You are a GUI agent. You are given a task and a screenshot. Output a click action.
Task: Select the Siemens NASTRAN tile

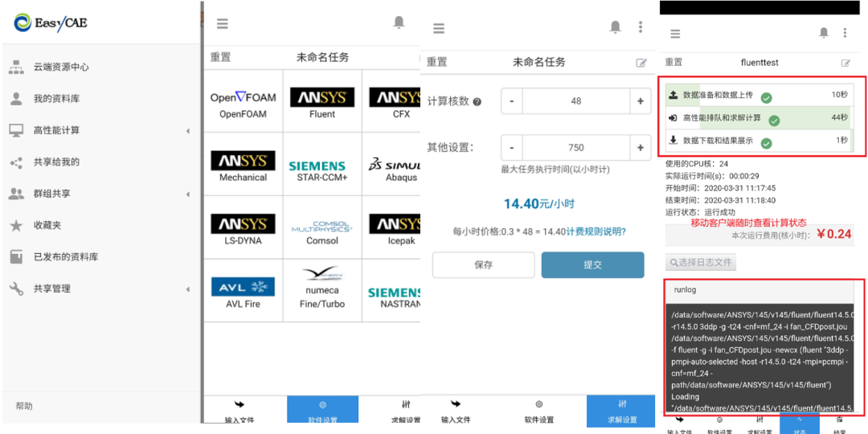pyautogui.click(x=391, y=290)
